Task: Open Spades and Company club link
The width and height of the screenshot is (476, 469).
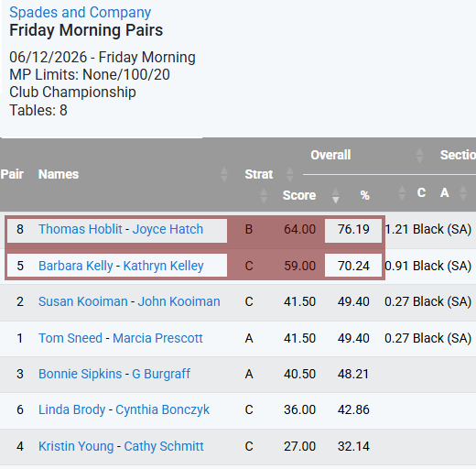Action: (80, 13)
